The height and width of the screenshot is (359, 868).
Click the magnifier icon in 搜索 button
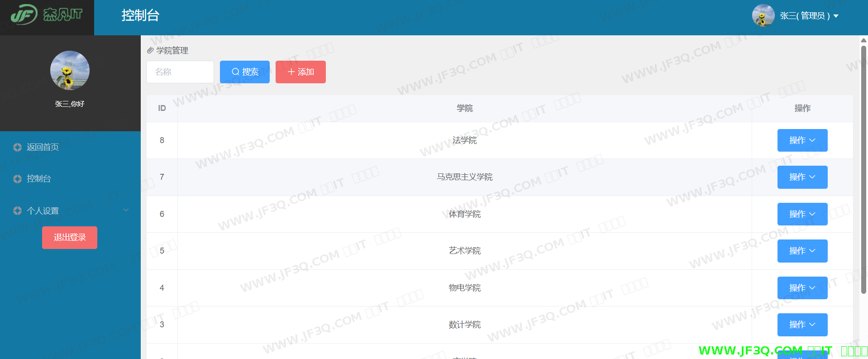[x=235, y=72]
